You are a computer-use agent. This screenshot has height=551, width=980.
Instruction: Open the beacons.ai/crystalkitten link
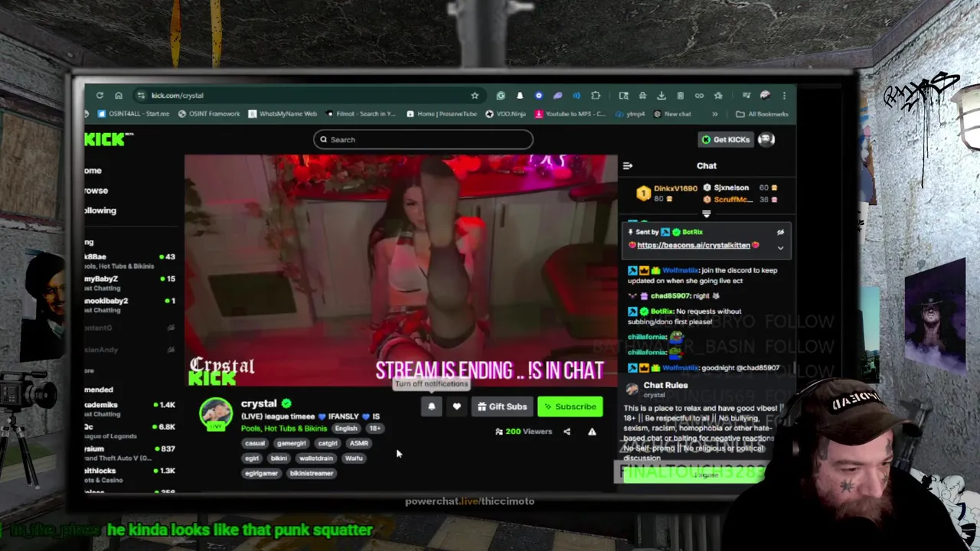click(694, 246)
